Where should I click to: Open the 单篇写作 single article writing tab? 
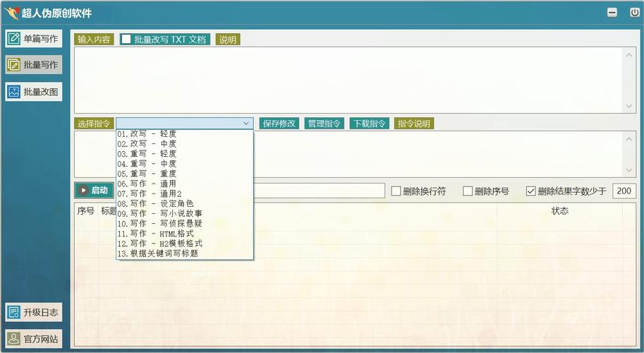(x=34, y=39)
